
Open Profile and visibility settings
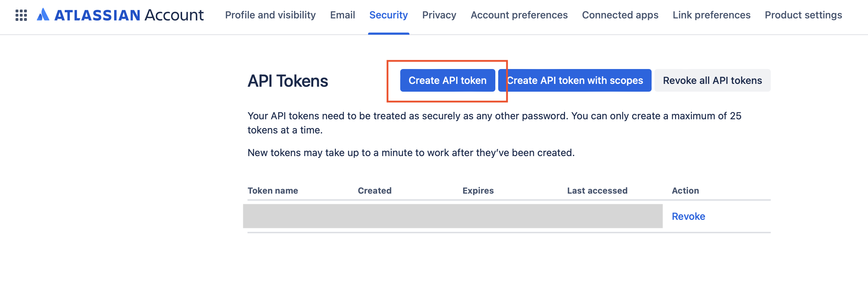270,15
